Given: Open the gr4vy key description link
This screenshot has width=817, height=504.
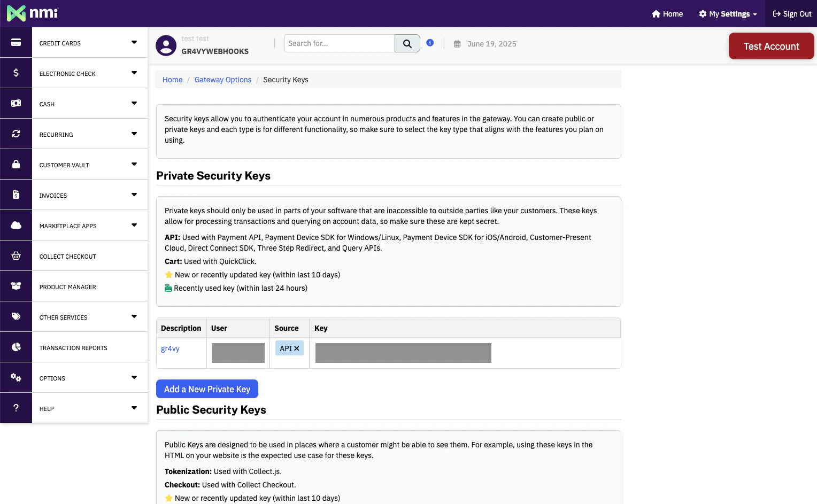Looking at the screenshot, I should point(170,348).
